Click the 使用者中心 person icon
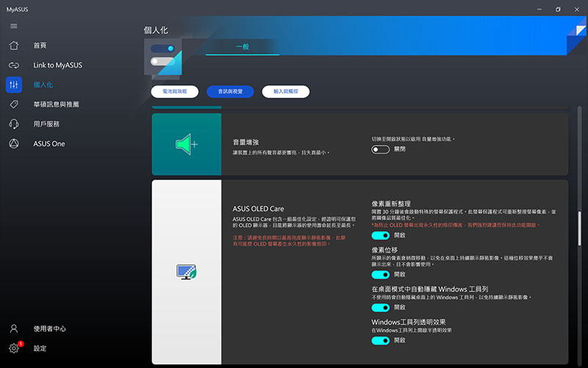Screen dimensions: 588x368 (x=14, y=329)
